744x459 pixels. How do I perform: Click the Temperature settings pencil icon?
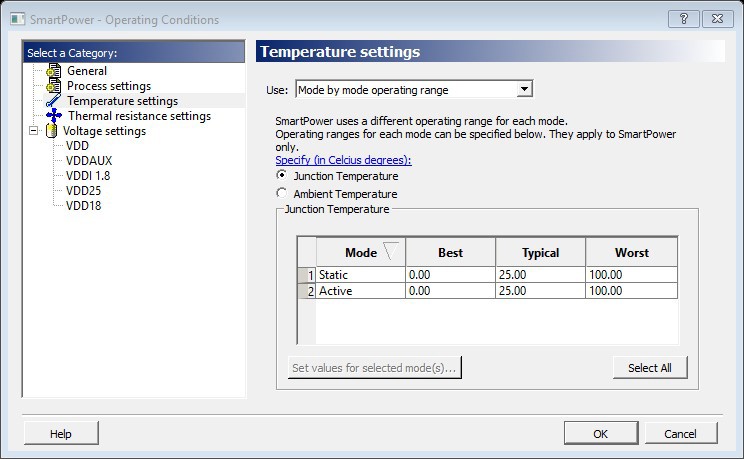(x=54, y=101)
